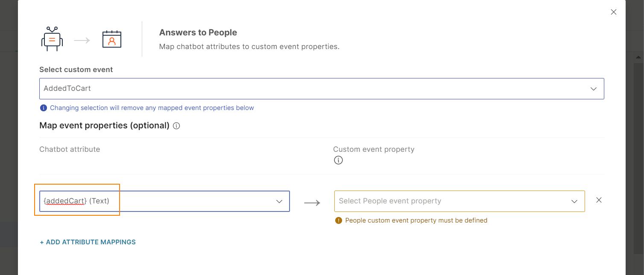Click the warning icon beside property error
Screen dimensions: 644x275
tap(339, 220)
